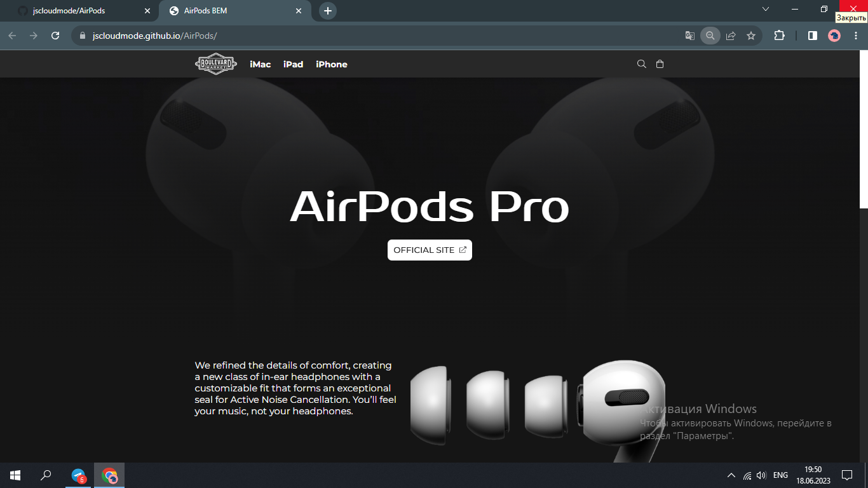The height and width of the screenshot is (488, 868).
Task: Open the zoom magnifier icon in address bar
Action: point(710,36)
